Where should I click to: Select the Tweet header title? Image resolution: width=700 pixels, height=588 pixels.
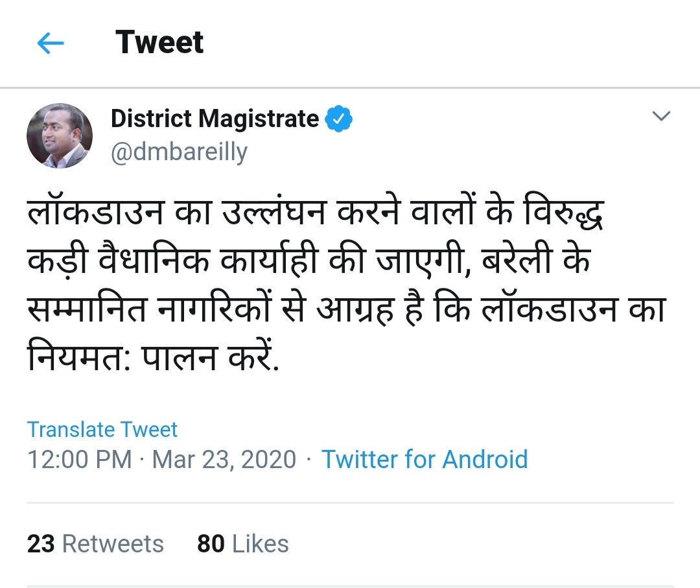click(159, 41)
